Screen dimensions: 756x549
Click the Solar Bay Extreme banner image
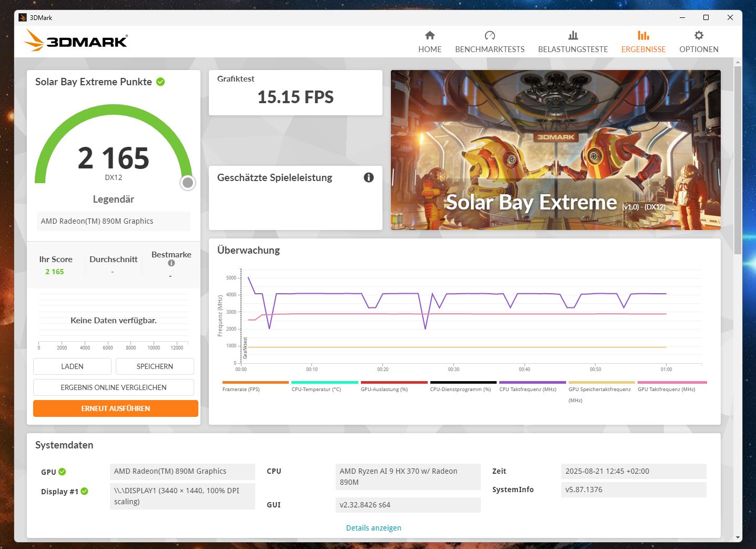tap(556, 150)
